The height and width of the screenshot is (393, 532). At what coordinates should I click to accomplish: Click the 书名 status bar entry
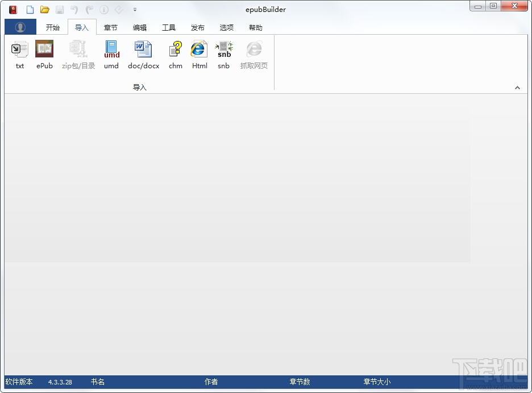pyautogui.click(x=98, y=382)
